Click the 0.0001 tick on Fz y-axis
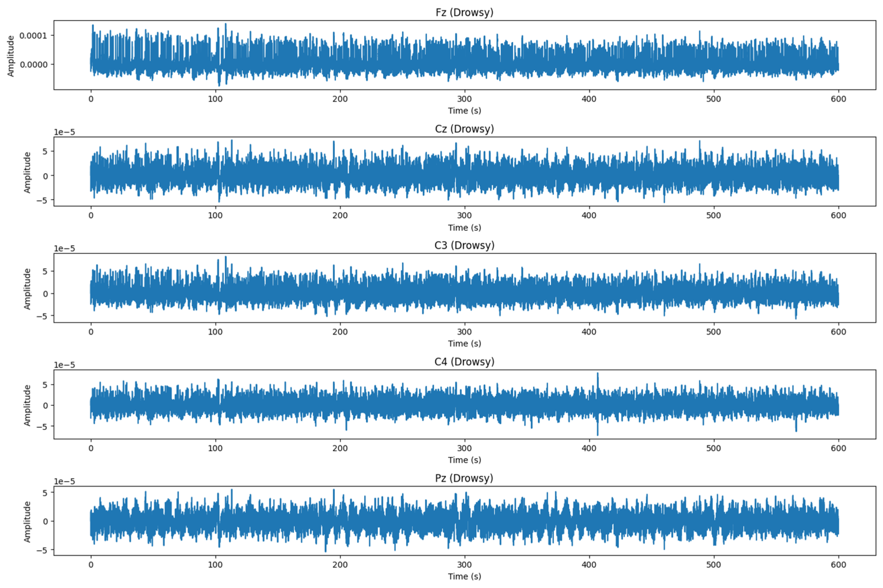 34,36
